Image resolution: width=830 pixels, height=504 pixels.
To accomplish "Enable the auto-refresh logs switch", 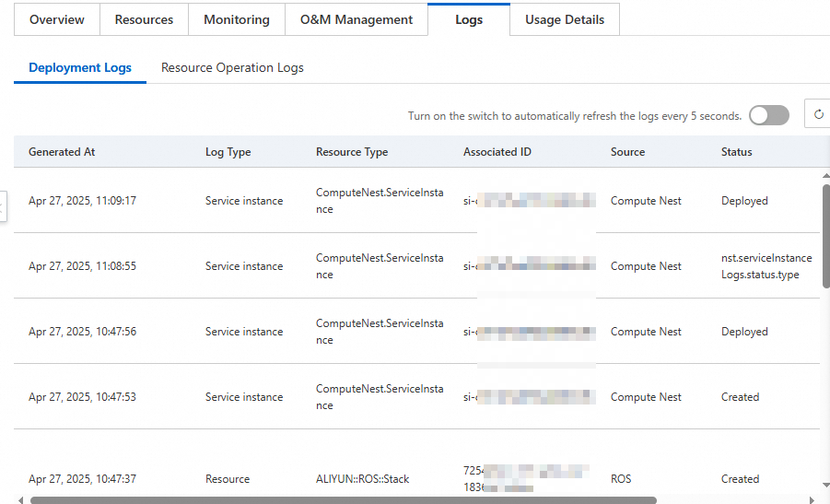I will 768,115.
